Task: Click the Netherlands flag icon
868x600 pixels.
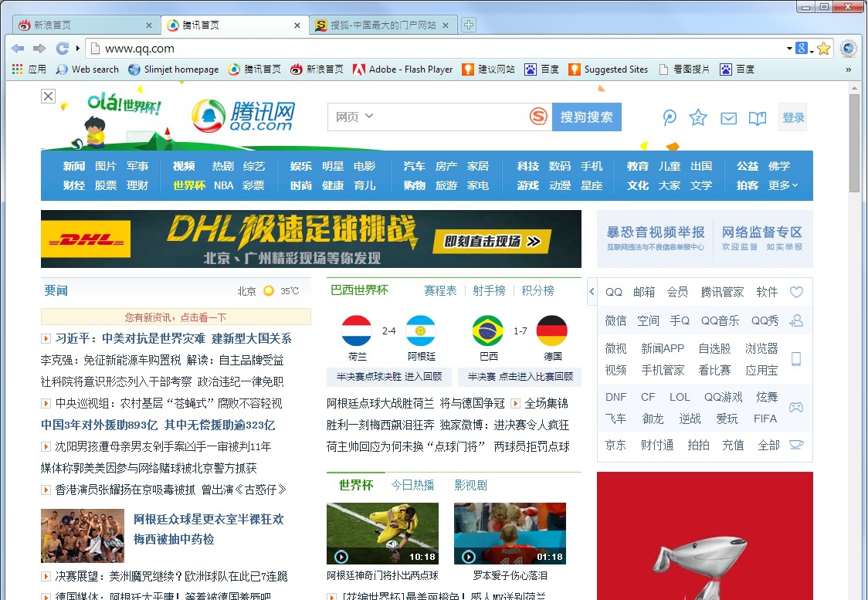Action: point(357,331)
